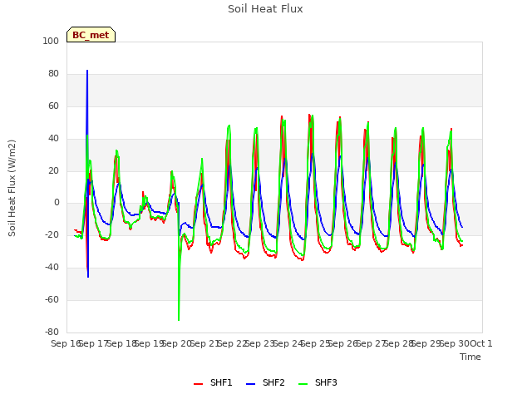
Task: Click the blue SHF2 legend color marker
Action: (250, 384)
